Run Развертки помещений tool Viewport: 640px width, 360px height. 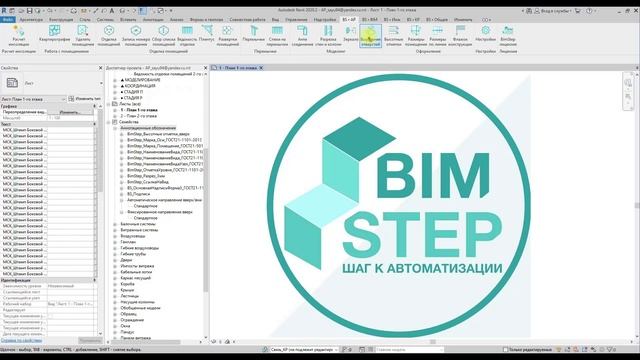click(x=227, y=36)
